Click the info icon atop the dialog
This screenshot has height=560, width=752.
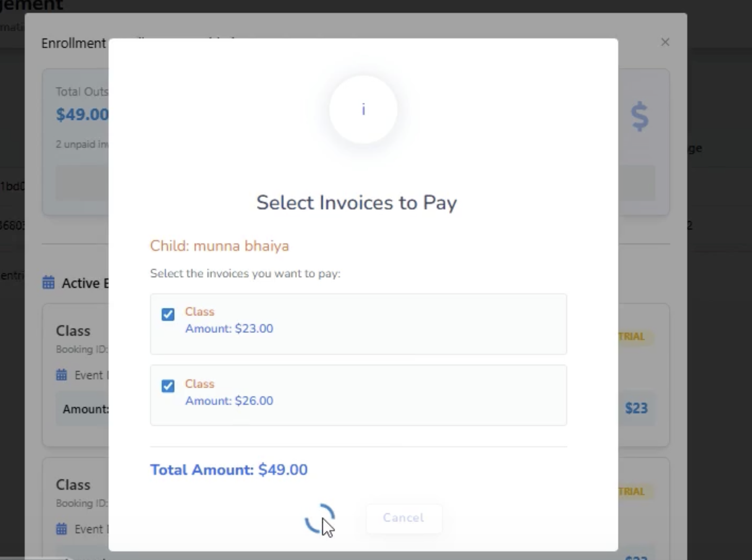click(363, 110)
